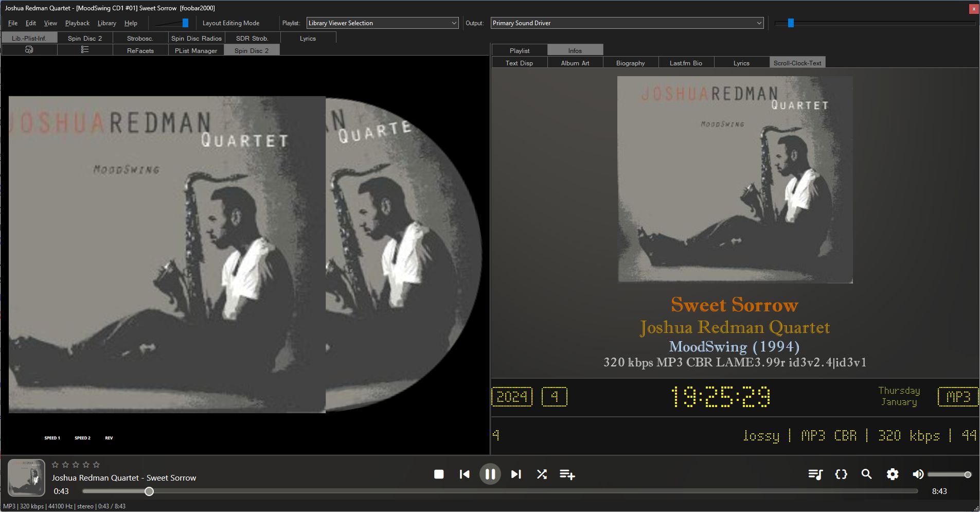980x512 pixels.
Task: Open the Text Disp tab
Action: (520, 63)
